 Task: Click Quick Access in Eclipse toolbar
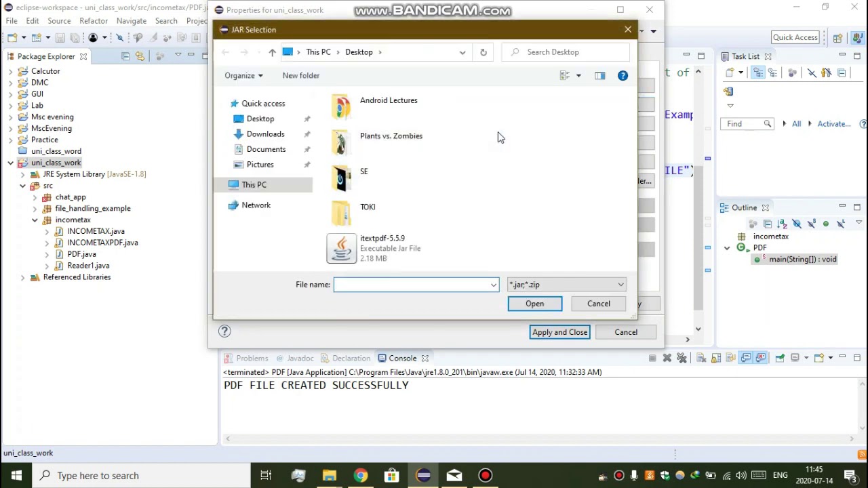(795, 37)
